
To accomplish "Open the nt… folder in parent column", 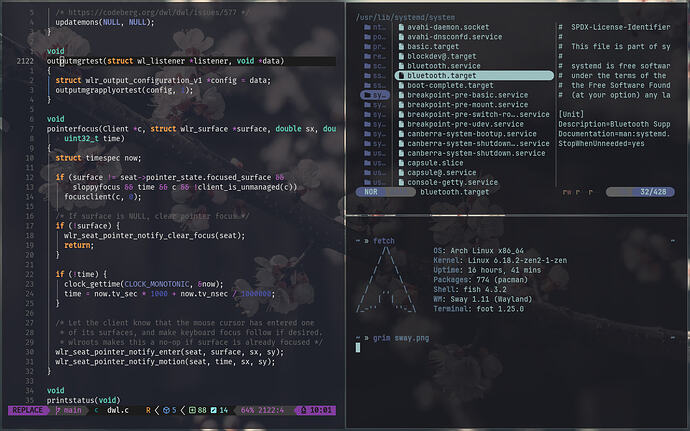I will click(373, 26).
